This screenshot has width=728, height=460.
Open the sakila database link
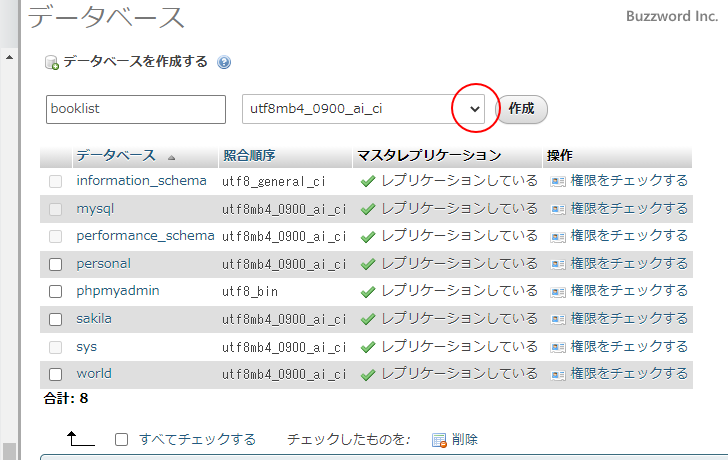(x=94, y=319)
